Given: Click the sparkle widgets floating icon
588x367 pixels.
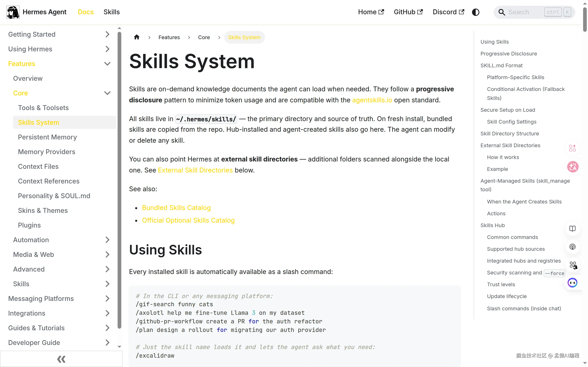Looking at the screenshot, I should 572,148.
